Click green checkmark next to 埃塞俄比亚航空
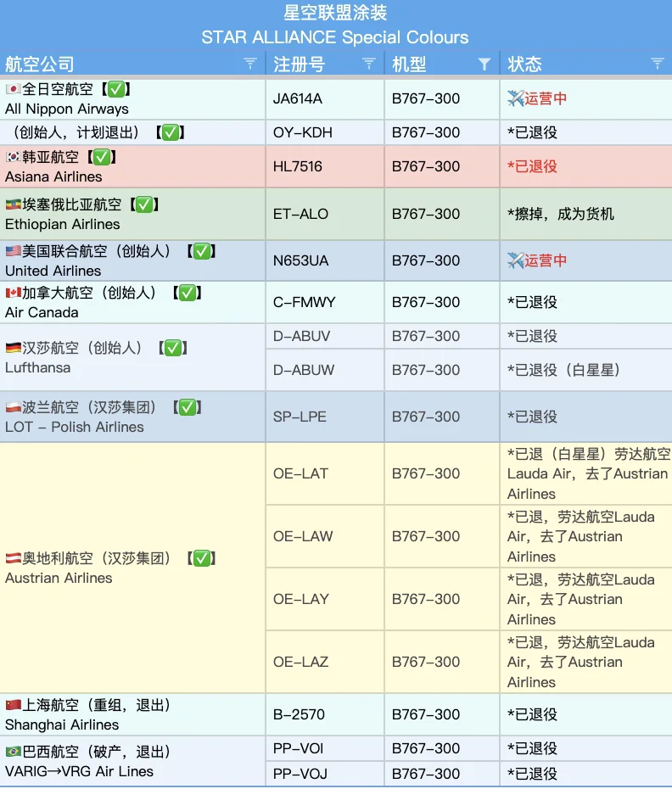Image resolution: width=672 pixels, height=789 pixels. click(144, 204)
